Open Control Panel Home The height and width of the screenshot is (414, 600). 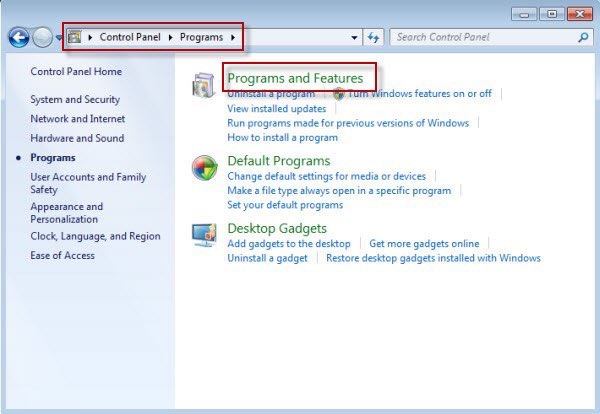[x=76, y=72]
